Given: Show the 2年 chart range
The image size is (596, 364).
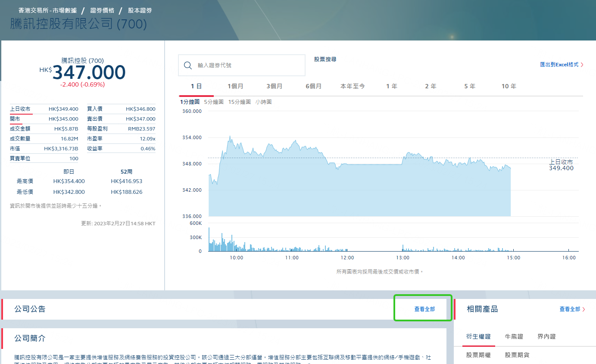Looking at the screenshot, I should click(431, 86).
